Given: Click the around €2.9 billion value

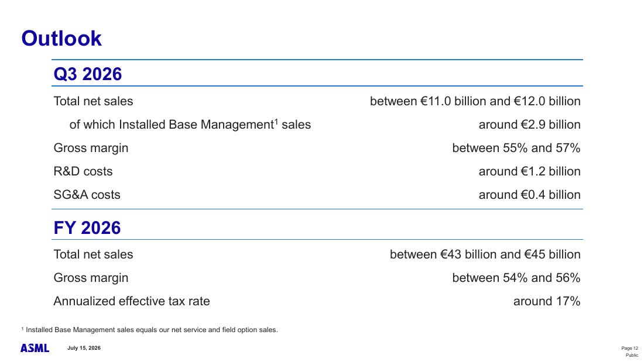Looking at the screenshot, I should (529, 125).
